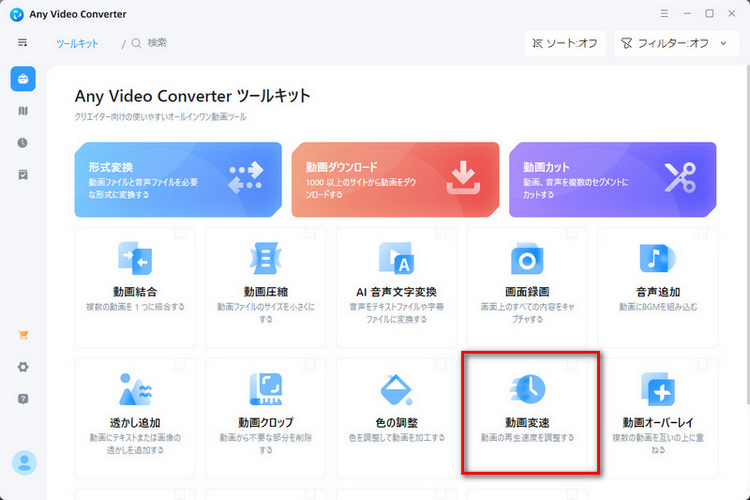Select the 動画圧縮 compress tool icon

(x=265, y=258)
